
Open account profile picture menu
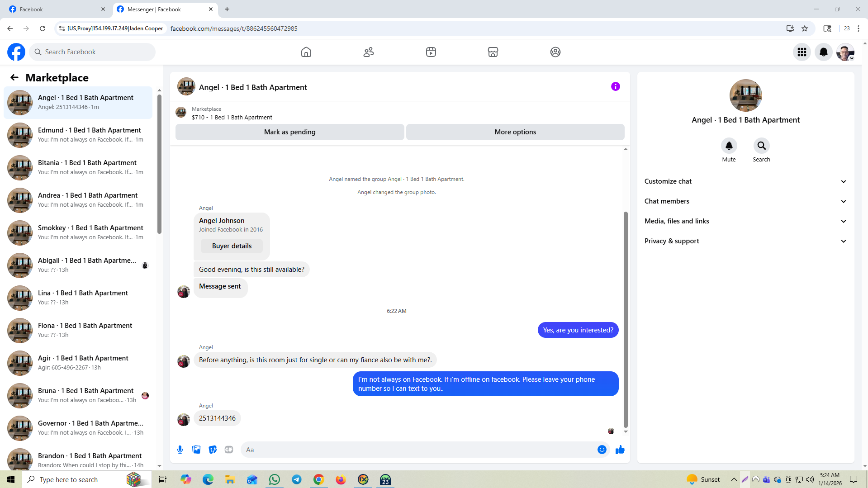(845, 52)
